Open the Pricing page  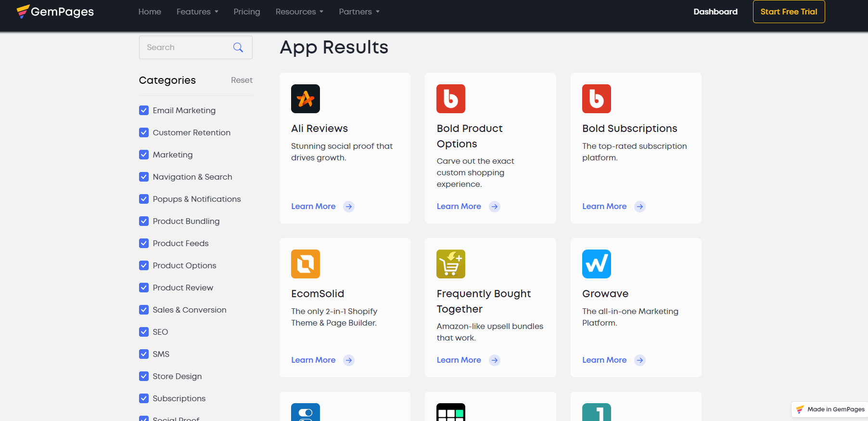[x=247, y=12]
